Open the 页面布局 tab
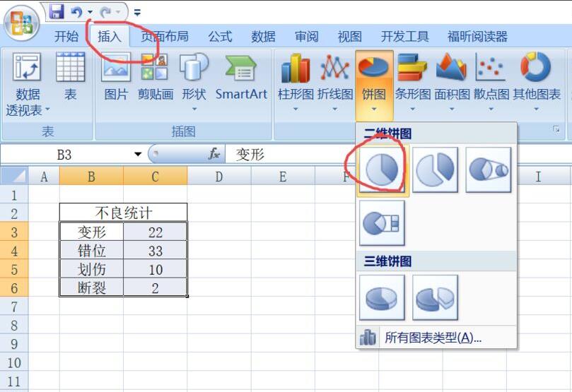This screenshot has width=572, height=392. point(165,36)
